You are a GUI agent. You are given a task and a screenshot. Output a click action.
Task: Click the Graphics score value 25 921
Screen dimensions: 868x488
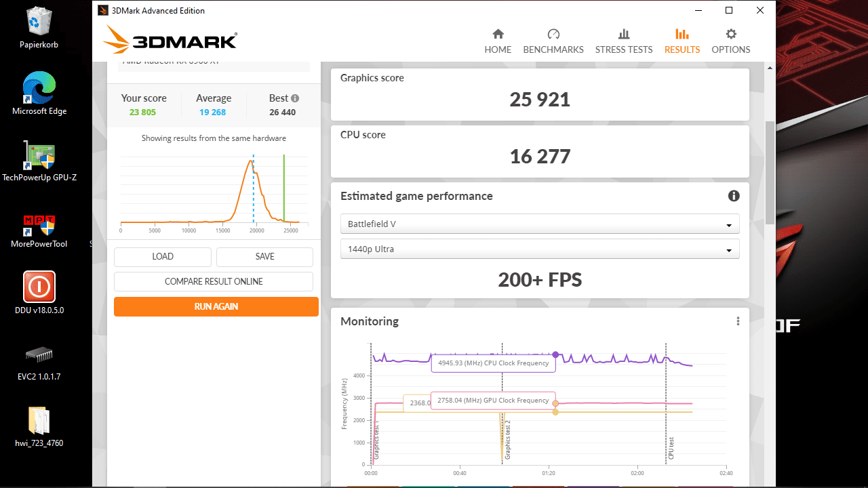pos(540,100)
